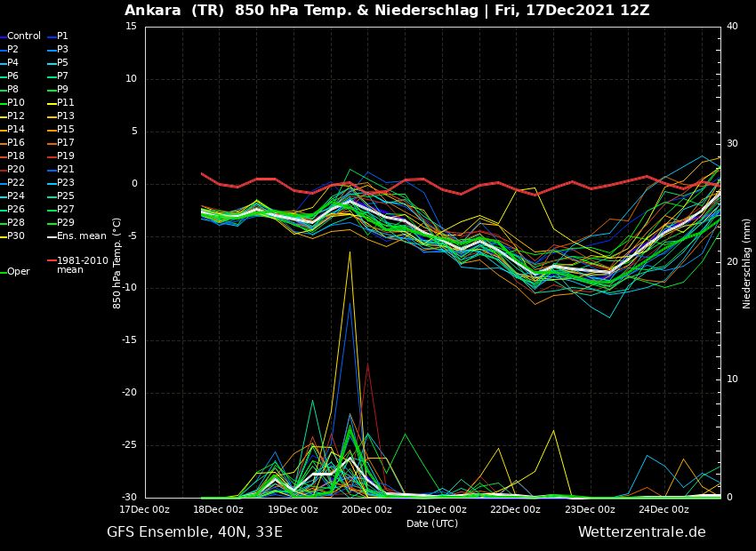756x551 pixels.
Task: Select the "P11" legend entry
Action: (x=60, y=103)
